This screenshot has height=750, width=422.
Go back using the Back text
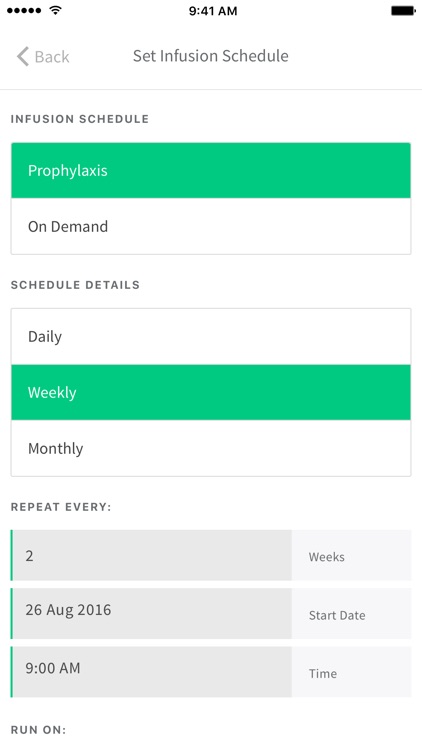pos(52,57)
